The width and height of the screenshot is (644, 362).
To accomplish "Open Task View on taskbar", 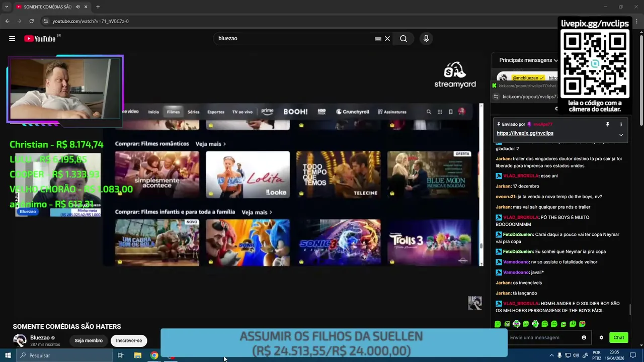I will point(121,355).
